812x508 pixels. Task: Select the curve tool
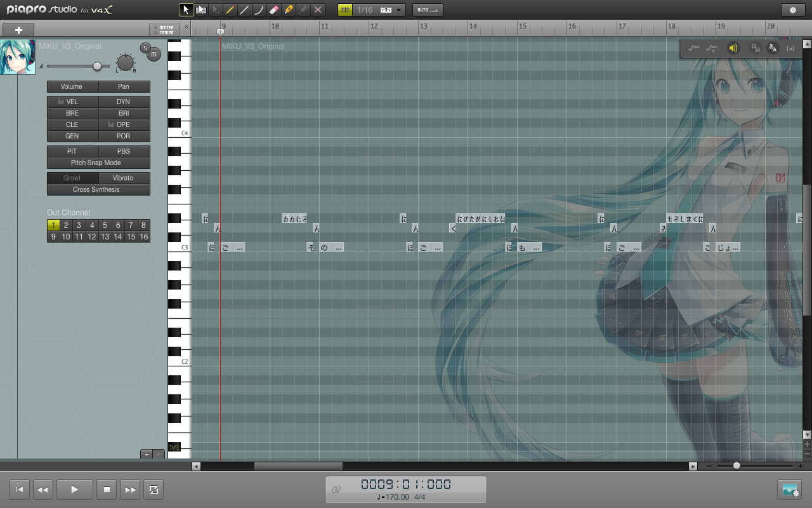pyautogui.click(x=259, y=10)
